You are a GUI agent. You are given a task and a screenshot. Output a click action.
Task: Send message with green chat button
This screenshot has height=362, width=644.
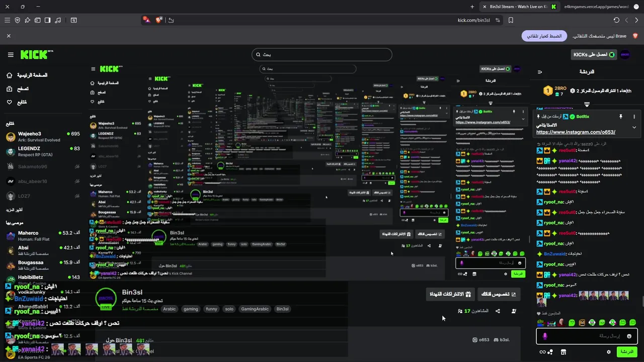pyautogui.click(x=627, y=352)
